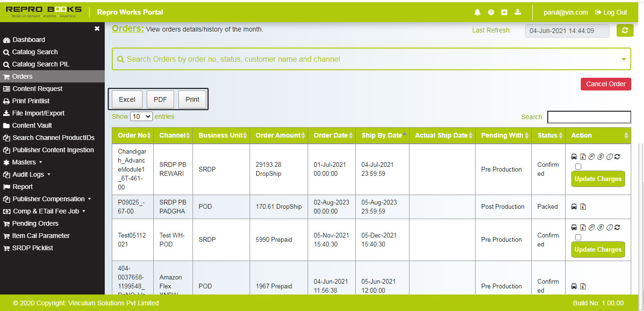Image resolution: width=644 pixels, height=311 pixels.
Task: Click the download icon in top bar
Action: point(517,12)
